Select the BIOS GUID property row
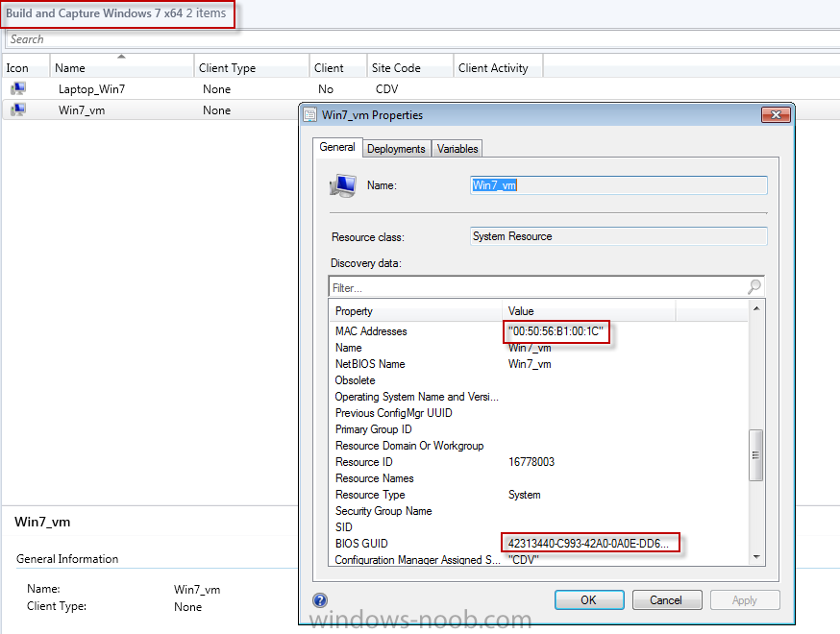The image size is (840, 634). pyautogui.click(x=538, y=544)
